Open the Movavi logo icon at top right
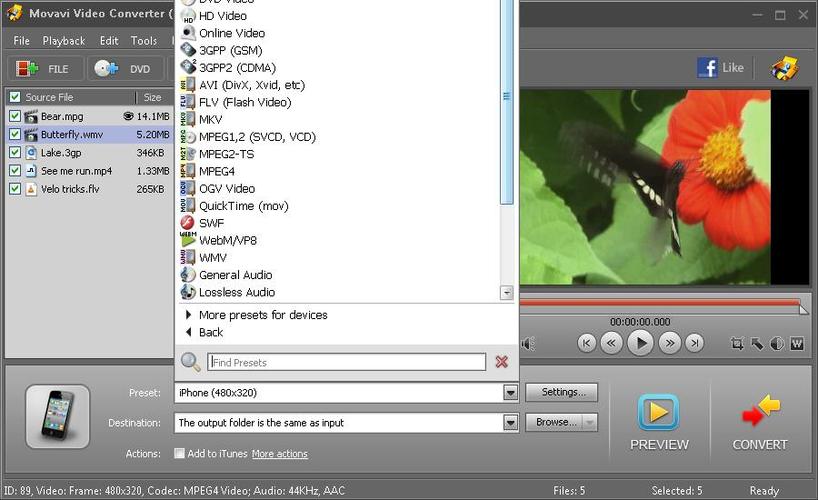This screenshot has width=818, height=500. (784, 68)
